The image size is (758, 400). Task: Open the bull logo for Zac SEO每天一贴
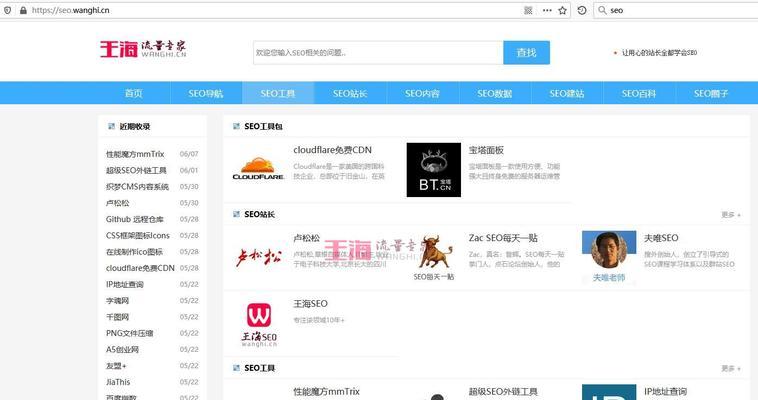point(434,257)
